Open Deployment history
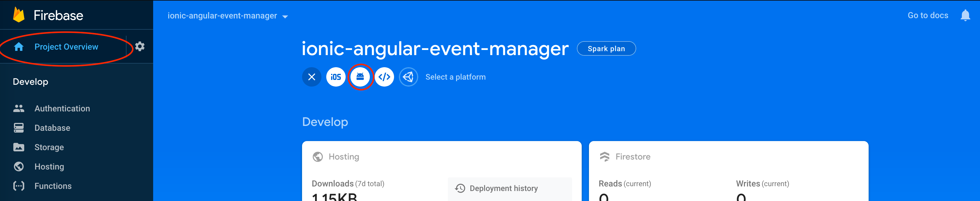980x201 pixels. pyautogui.click(x=504, y=188)
